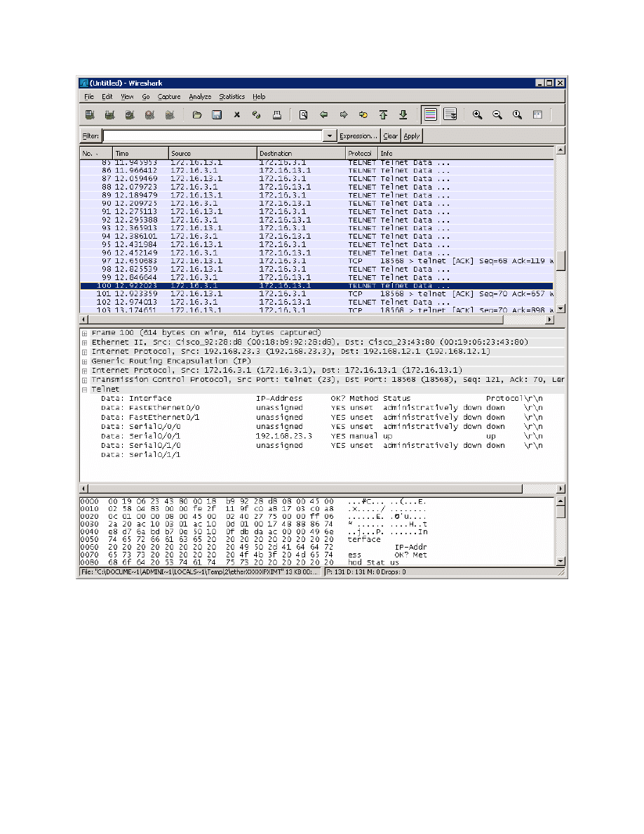644x834 pixels.
Task: Open the Statistics menu
Action: [x=232, y=96]
